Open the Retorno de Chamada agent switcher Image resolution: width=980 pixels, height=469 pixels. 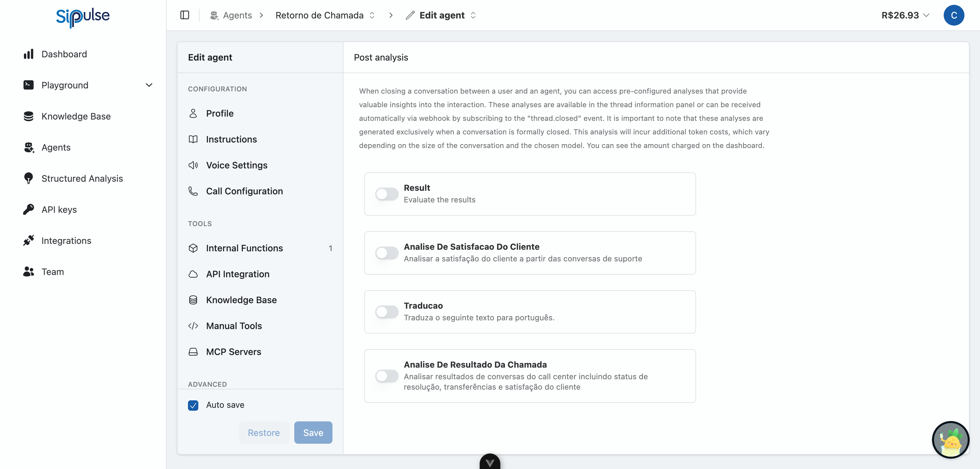[325, 15]
